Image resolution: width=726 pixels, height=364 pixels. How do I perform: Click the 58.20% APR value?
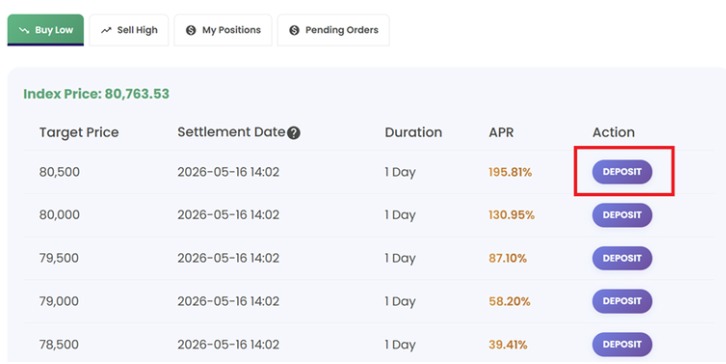(509, 301)
